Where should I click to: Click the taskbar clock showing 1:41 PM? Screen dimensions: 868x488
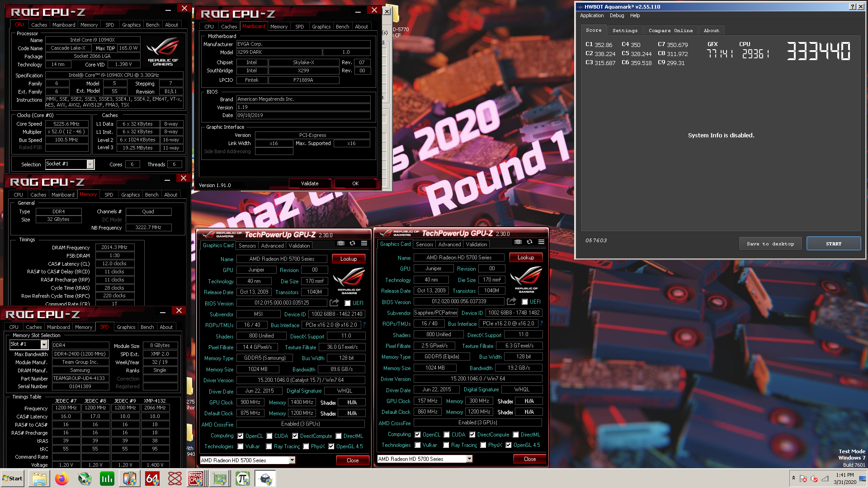click(844, 479)
